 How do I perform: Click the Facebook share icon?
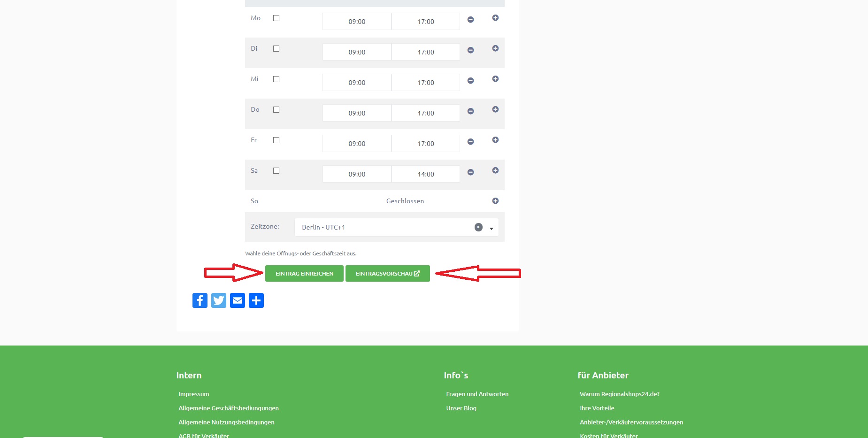(200, 300)
